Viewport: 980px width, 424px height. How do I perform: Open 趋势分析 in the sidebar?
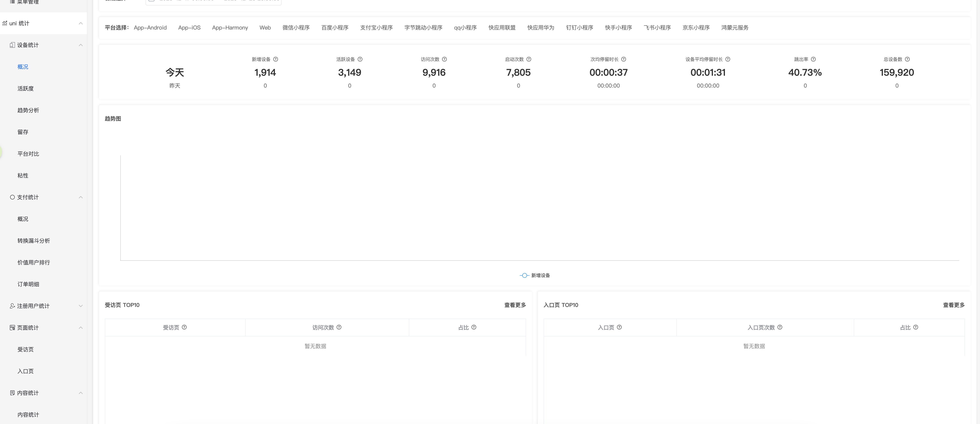pyautogui.click(x=28, y=110)
